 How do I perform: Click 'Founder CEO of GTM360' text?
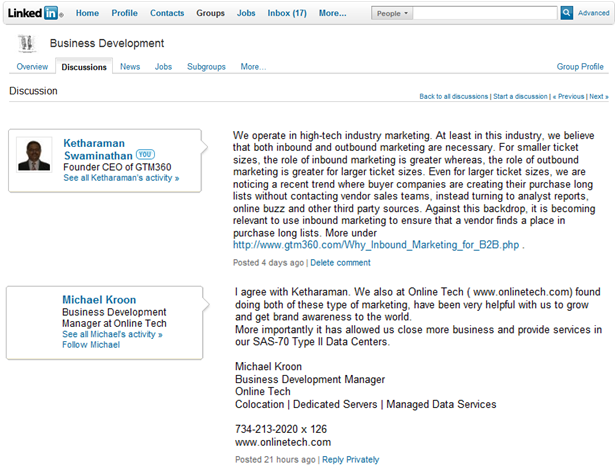point(117,167)
